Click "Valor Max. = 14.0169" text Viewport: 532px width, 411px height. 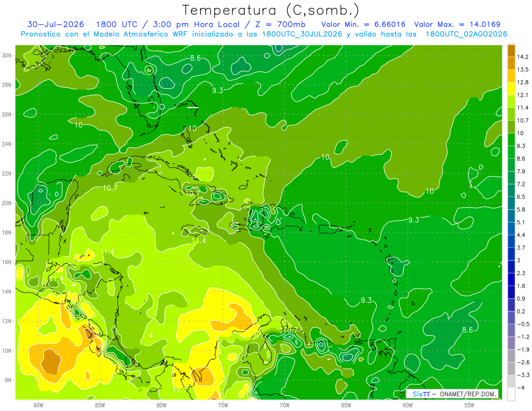(457, 24)
